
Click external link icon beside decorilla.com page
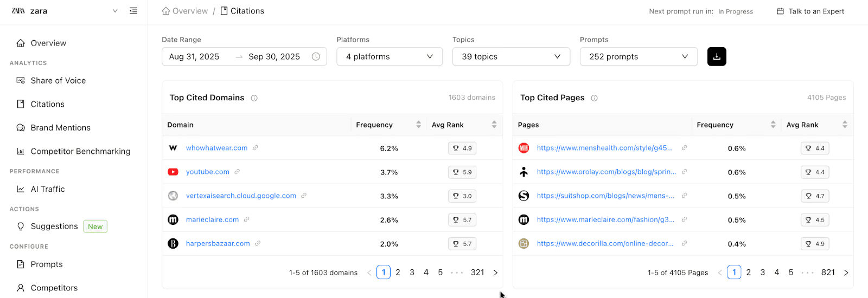[684, 243]
